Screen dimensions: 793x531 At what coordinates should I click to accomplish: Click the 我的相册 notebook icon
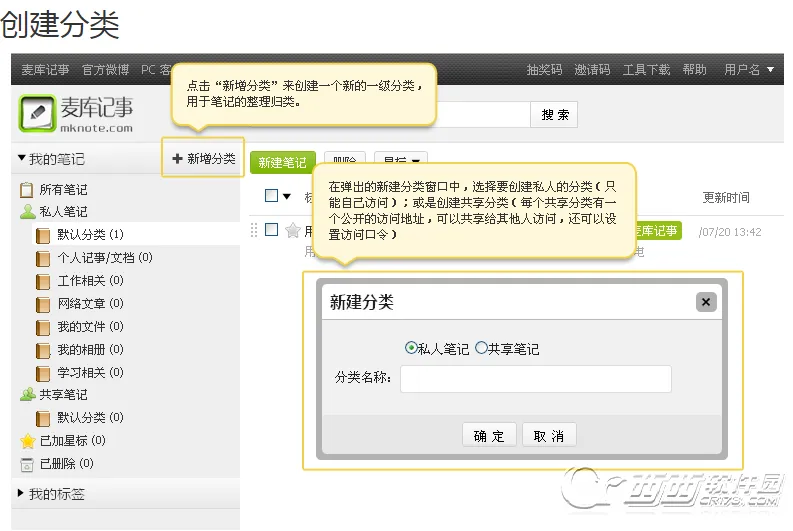(43, 350)
